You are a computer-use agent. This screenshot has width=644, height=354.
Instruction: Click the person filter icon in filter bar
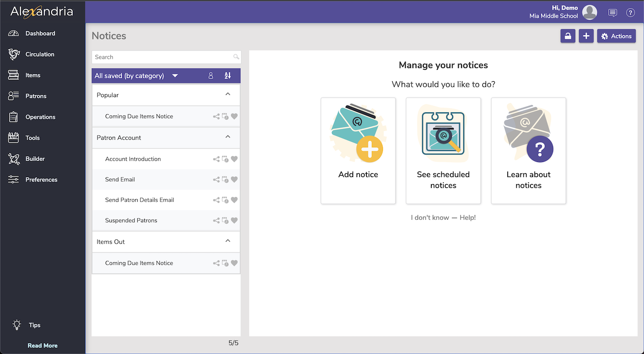[x=211, y=76]
